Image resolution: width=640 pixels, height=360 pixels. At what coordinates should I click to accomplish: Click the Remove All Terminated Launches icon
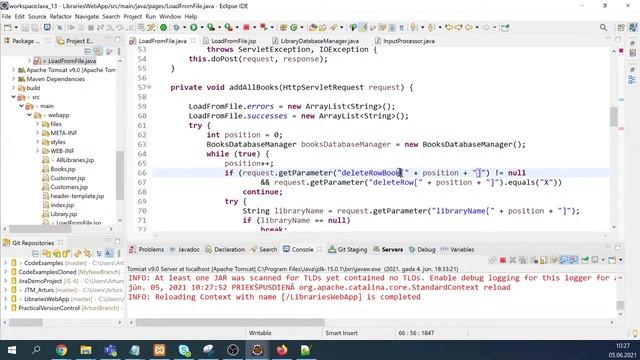click(522, 260)
